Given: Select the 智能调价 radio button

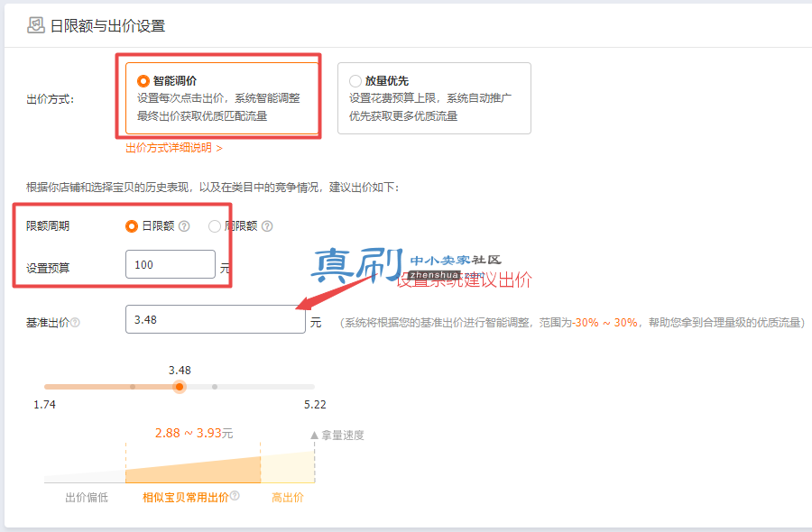Looking at the screenshot, I should tap(143, 81).
